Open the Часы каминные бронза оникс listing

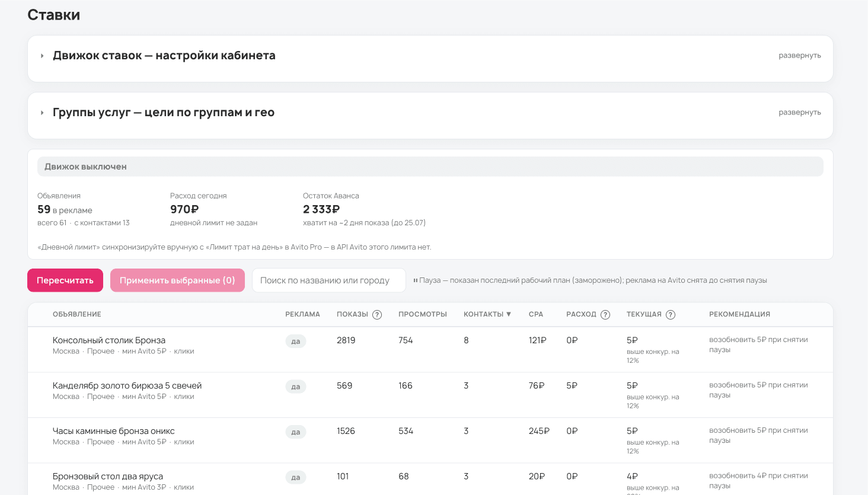tap(113, 431)
